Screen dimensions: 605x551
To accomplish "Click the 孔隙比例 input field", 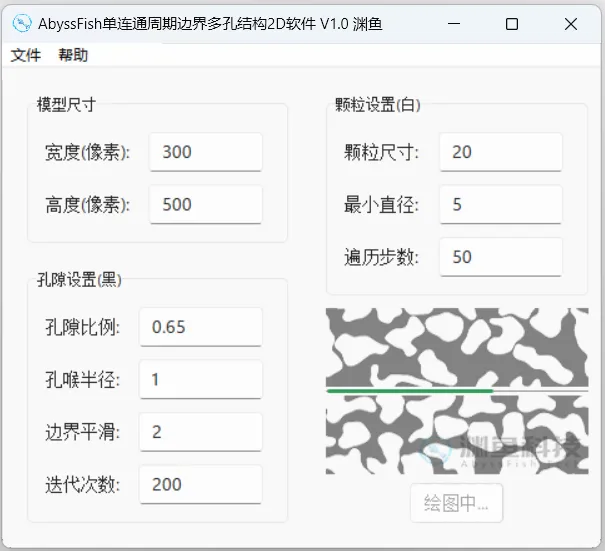I will pyautogui.click(x=201, y=327).
